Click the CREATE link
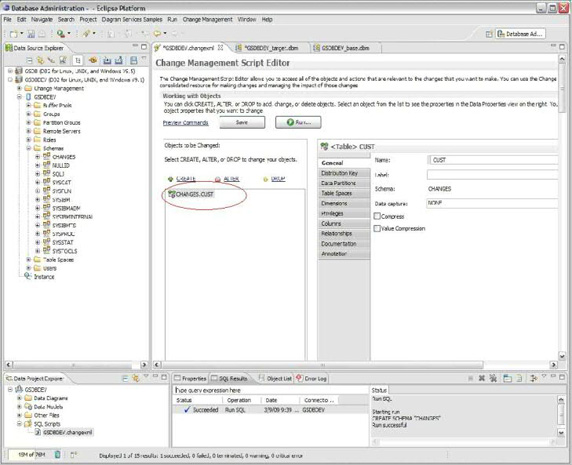This screenshot has width=572, height=465. click(186, 179)
